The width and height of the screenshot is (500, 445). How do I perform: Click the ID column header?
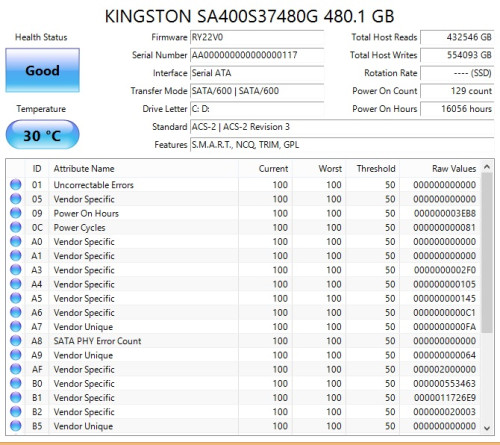click(37, 169)
